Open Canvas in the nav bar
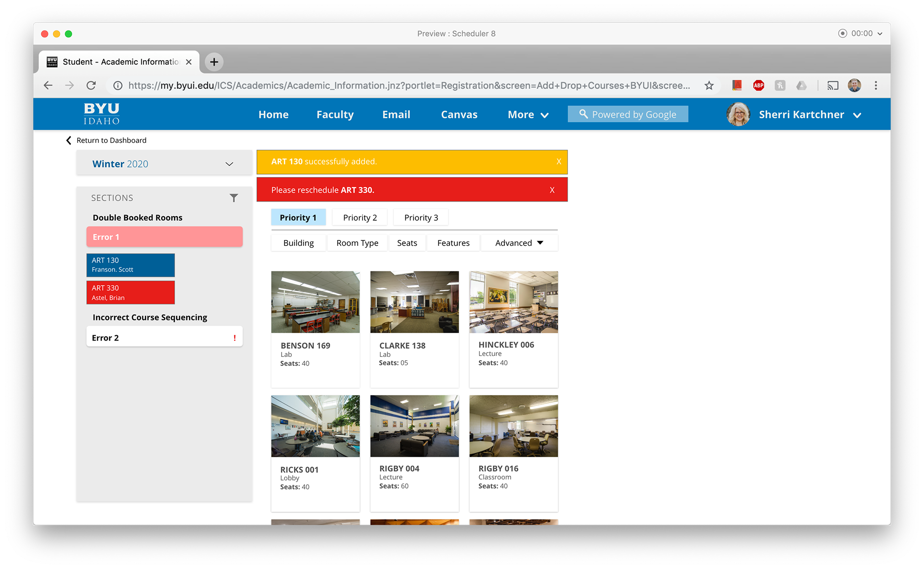This screenshot has width=924, height=569. 459,114
